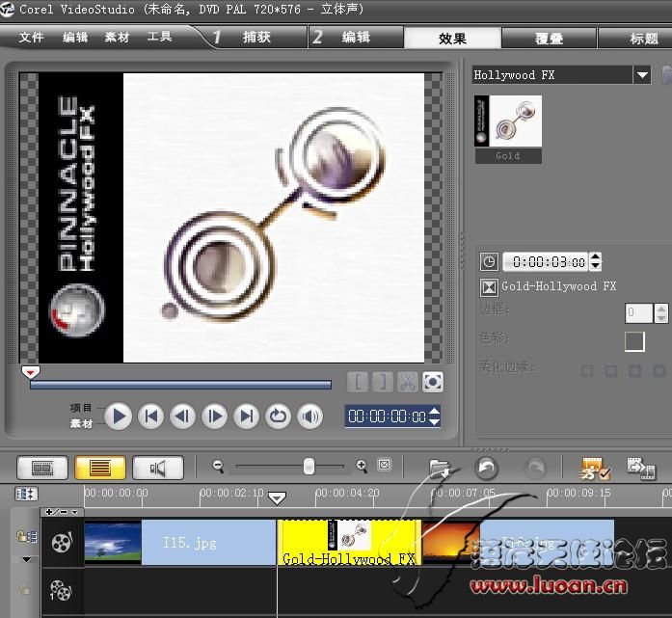
Task: Click the preview scrubber bar
Action: [180, 385]
